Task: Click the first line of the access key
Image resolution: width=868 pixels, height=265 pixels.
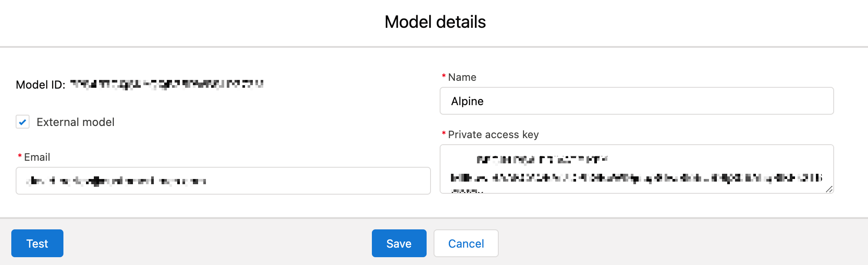Action: coord(542,159)
